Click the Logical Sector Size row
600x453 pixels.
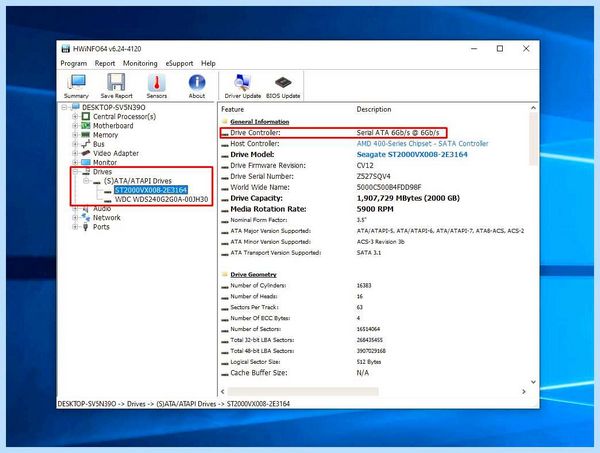click(302, 362)
